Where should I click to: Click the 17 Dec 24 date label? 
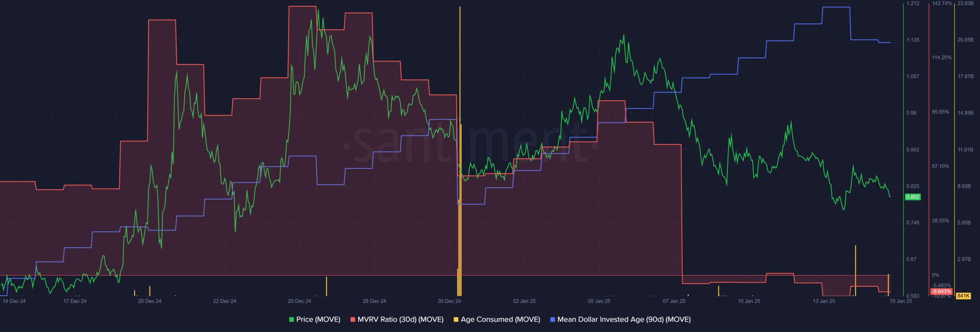click(75, 301)
